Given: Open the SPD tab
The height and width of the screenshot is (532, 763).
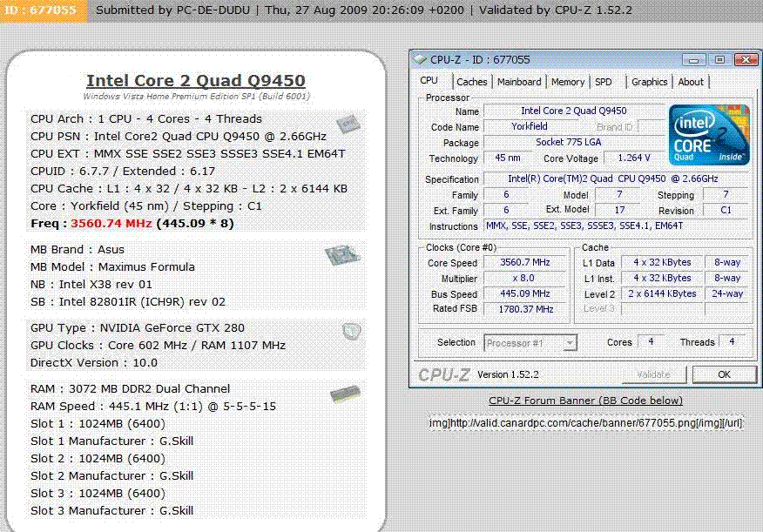Looking at the screenshot, I should tap(604, 82).
